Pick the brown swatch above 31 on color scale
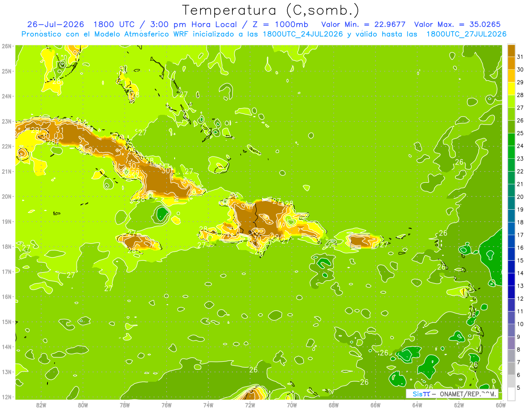Viewport: 532px width, 411px height. click(x=511, y=50)
